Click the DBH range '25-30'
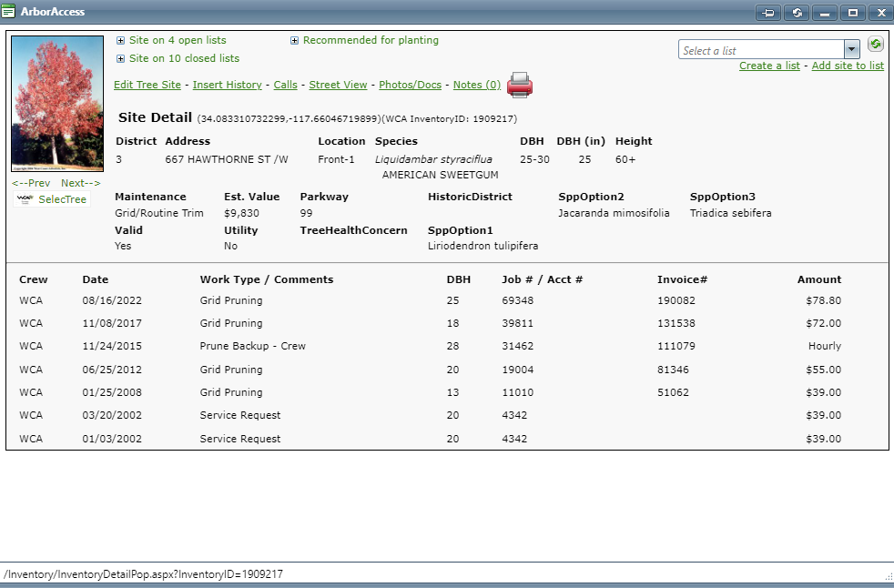894x588 pixels. [x=534, y=159]
